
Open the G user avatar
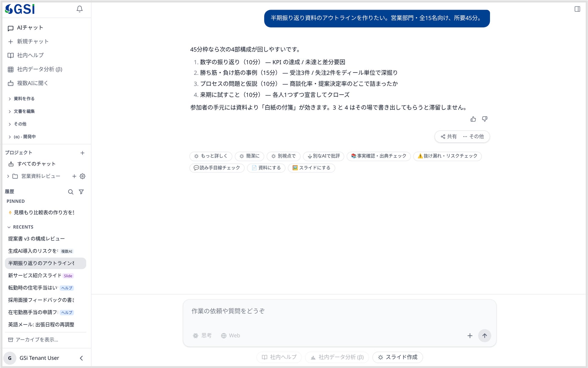(10, 358)
